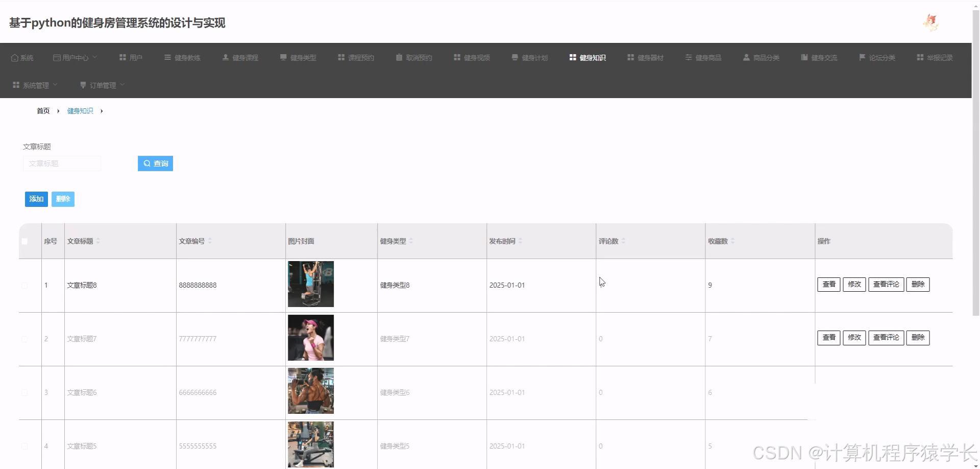Click the sort arrows on 评论数 column
The image size is (980, 469).
[623, 241]
